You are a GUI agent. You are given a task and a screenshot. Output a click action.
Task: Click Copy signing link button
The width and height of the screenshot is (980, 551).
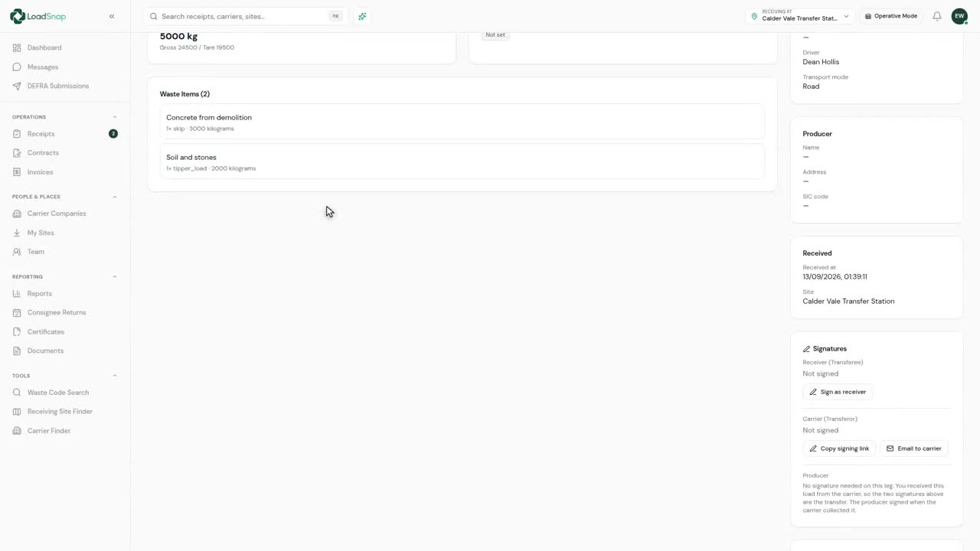tap(839, 448)
